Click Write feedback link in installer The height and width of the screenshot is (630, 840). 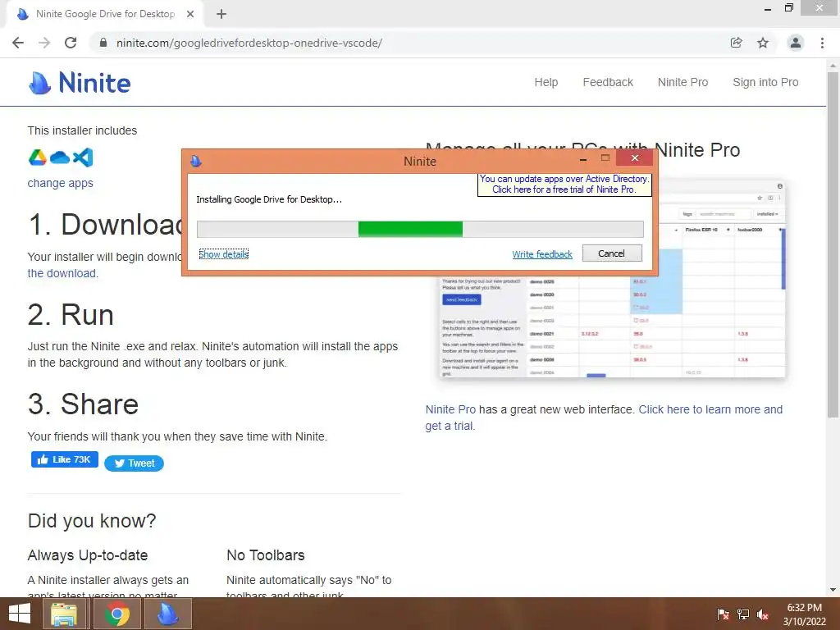(x=542, y=254)
